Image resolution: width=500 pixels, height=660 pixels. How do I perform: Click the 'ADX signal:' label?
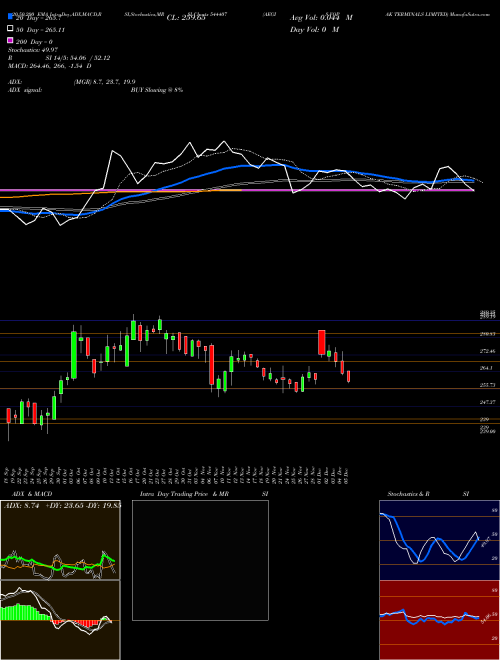click(x=25, y=90)
